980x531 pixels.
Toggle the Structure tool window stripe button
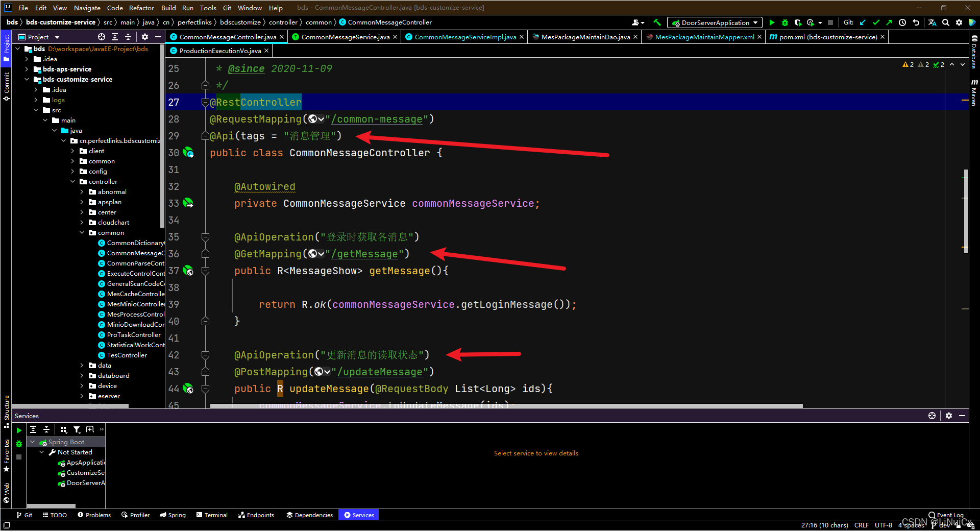pos(6,412)
